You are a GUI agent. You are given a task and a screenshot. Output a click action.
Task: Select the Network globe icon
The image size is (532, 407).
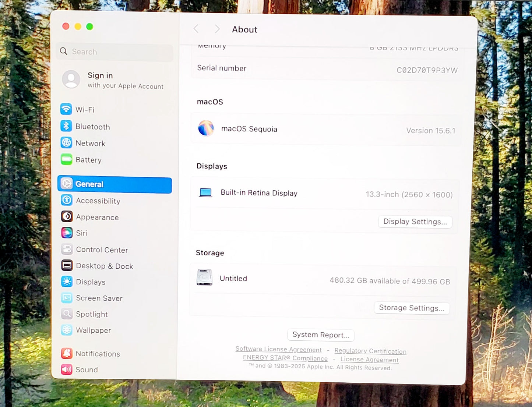(x=66, y=143)
